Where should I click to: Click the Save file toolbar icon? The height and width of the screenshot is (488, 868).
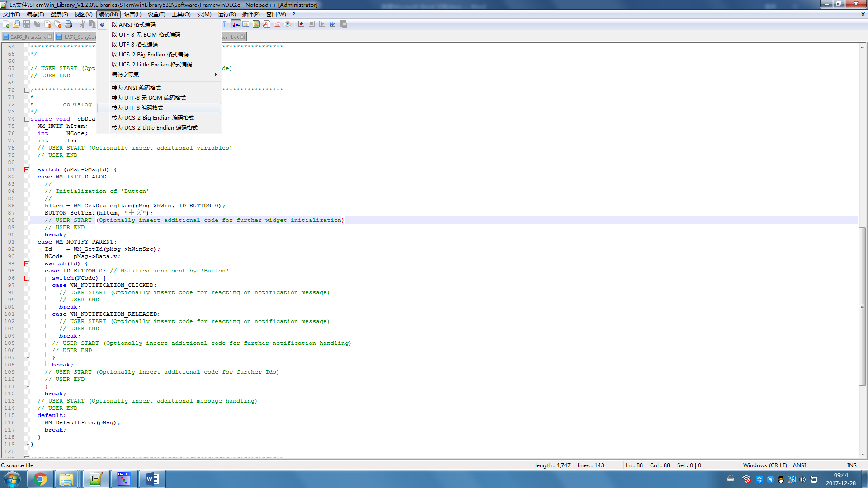27,24
